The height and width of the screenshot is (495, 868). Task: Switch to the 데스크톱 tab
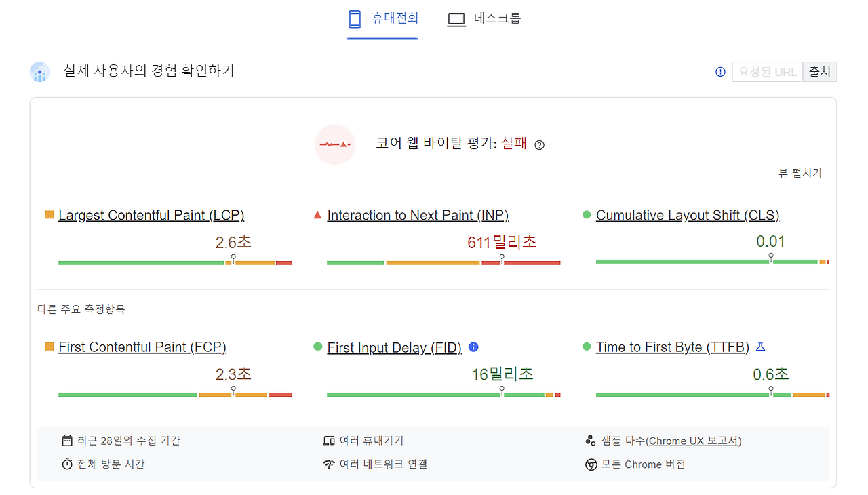tap(484, 18)
